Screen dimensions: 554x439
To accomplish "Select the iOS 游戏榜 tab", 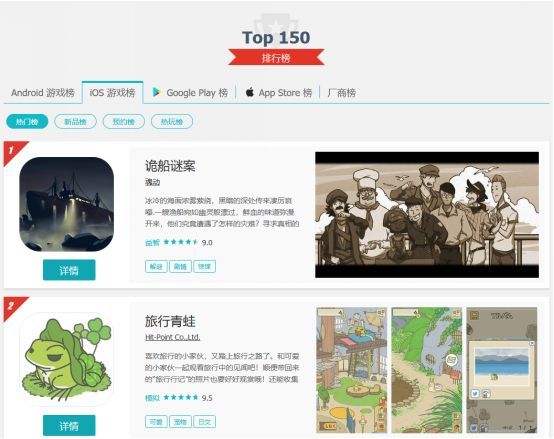I will [112, 93].
